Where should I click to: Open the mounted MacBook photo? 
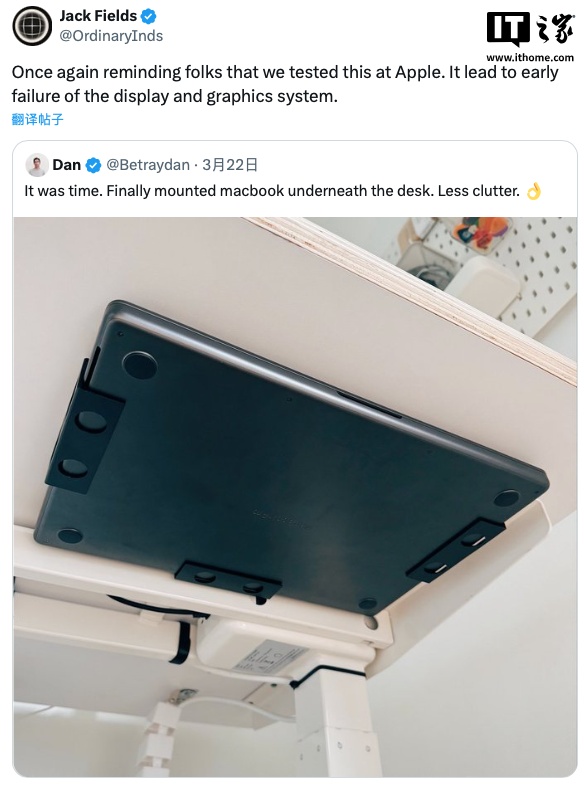pyautogui.click(x=295, y=497)
